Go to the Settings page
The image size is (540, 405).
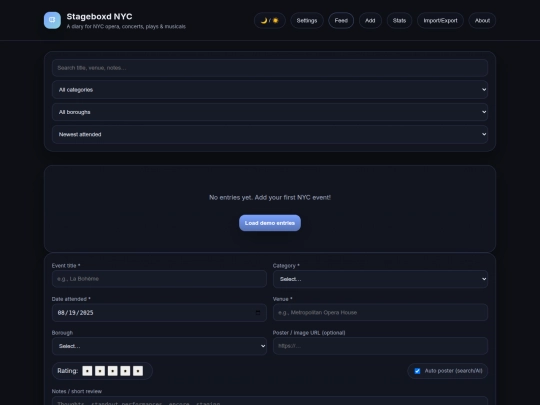[x=307, y=21]
